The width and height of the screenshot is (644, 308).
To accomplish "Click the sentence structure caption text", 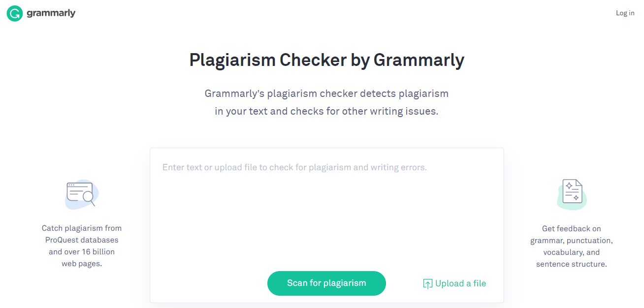I will 572,264.
